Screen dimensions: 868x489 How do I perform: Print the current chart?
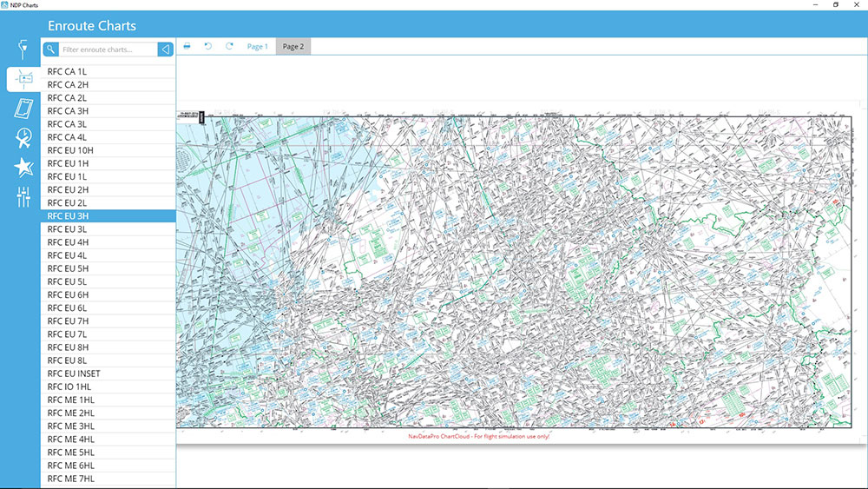187,46
